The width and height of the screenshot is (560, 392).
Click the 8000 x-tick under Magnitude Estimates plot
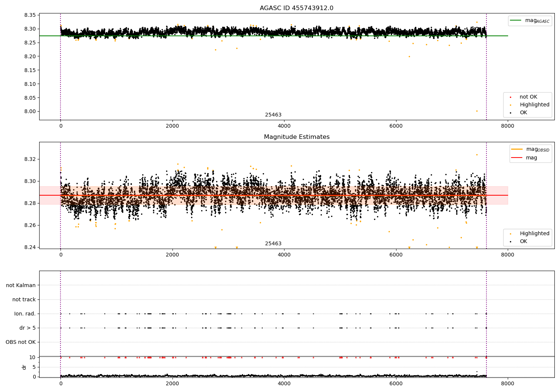point(508,255)
